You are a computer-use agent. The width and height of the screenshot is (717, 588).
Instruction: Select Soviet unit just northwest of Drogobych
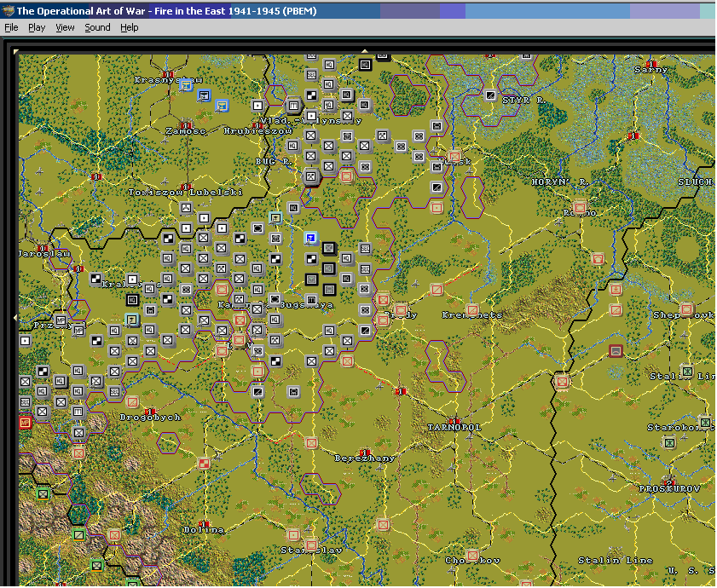click(133, 402)
